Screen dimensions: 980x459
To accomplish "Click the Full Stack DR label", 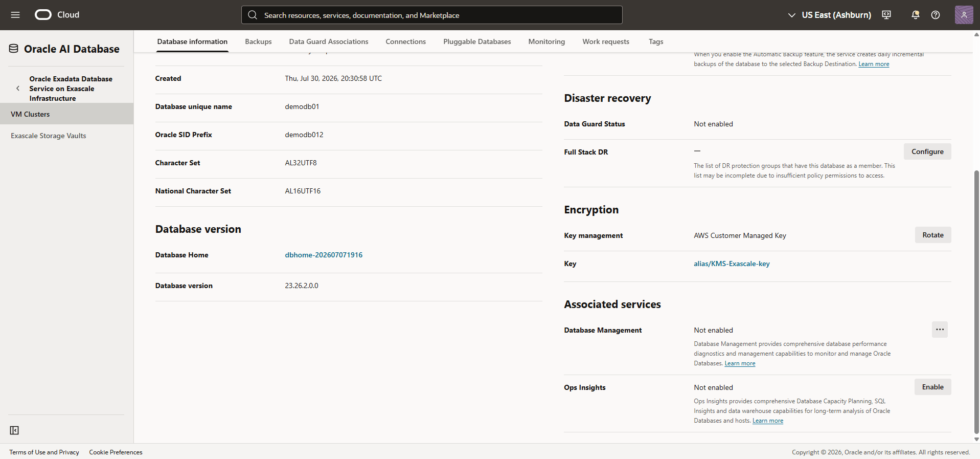I will (586, 152).
